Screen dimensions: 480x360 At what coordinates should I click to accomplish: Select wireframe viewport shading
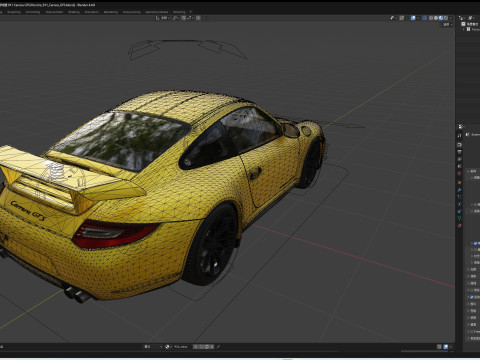pos(431,18)
